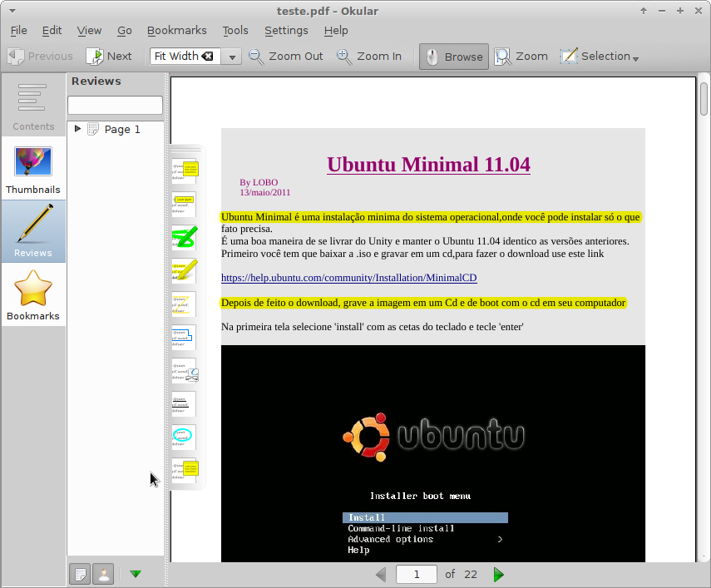Open the View menu

tap(89, 31)
